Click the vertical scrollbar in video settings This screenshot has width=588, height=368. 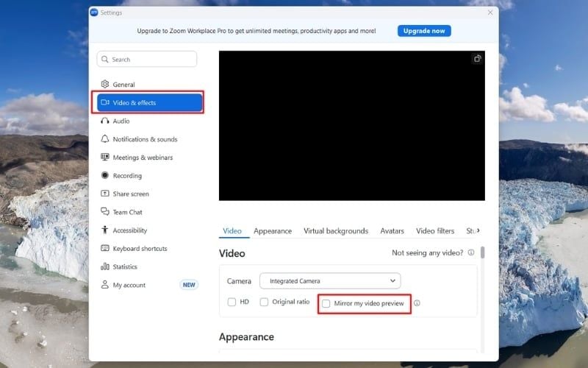click(x=482, y=252)
